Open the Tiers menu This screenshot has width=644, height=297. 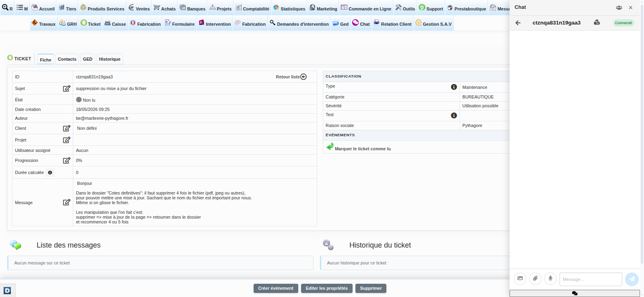pyautogui.click(x=67, y=8)
